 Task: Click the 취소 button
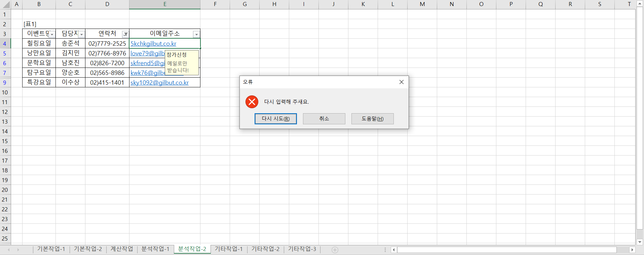pos(324,119)
